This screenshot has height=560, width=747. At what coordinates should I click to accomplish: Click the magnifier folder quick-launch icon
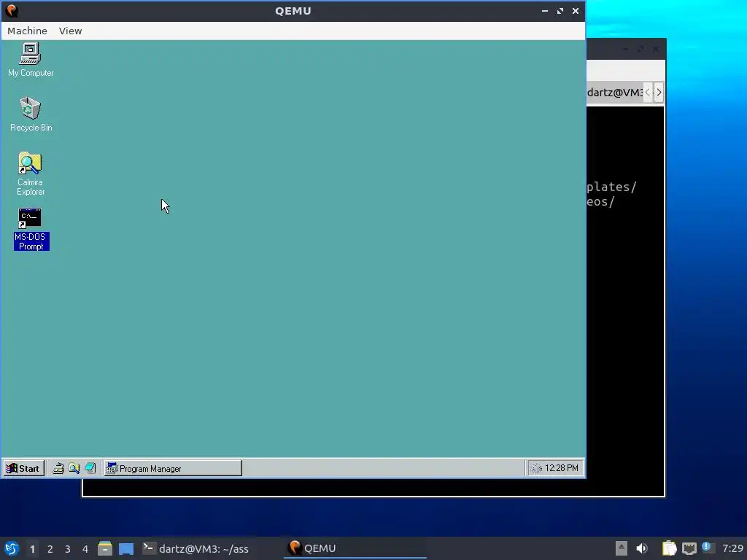(74, 468)
